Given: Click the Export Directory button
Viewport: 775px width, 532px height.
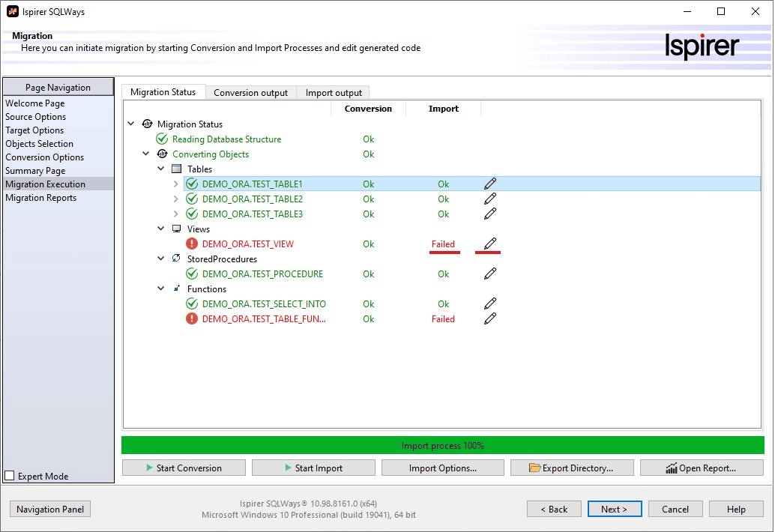Looking at the screenshot, I should pos(572,468).
